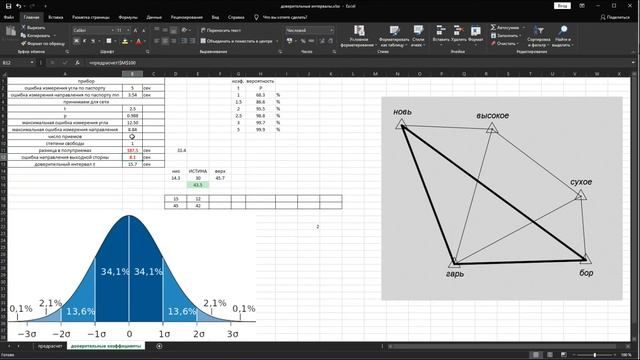Click the Name Box showing B12
The height and width of the screenshot is (360, 640).
point(16,62)
